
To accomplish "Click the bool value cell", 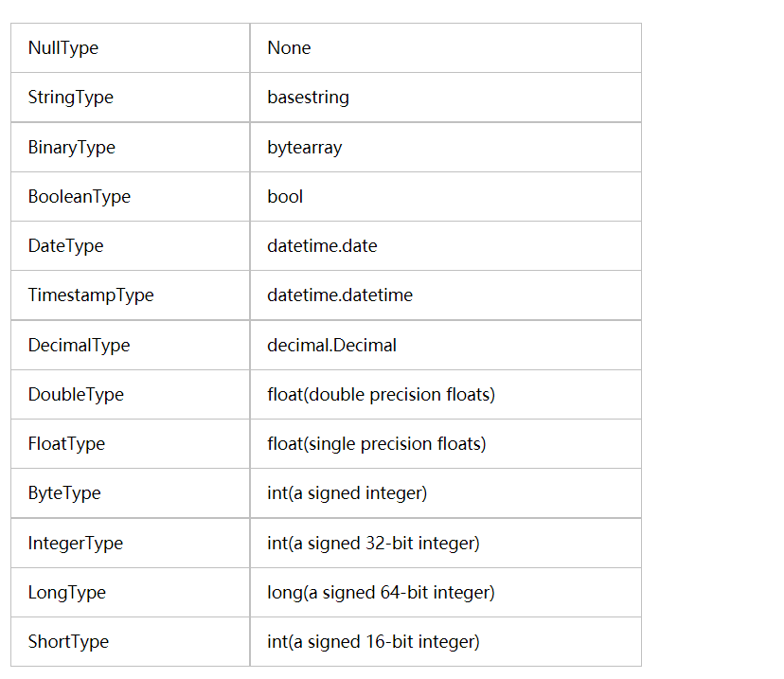I will (446, 196).
